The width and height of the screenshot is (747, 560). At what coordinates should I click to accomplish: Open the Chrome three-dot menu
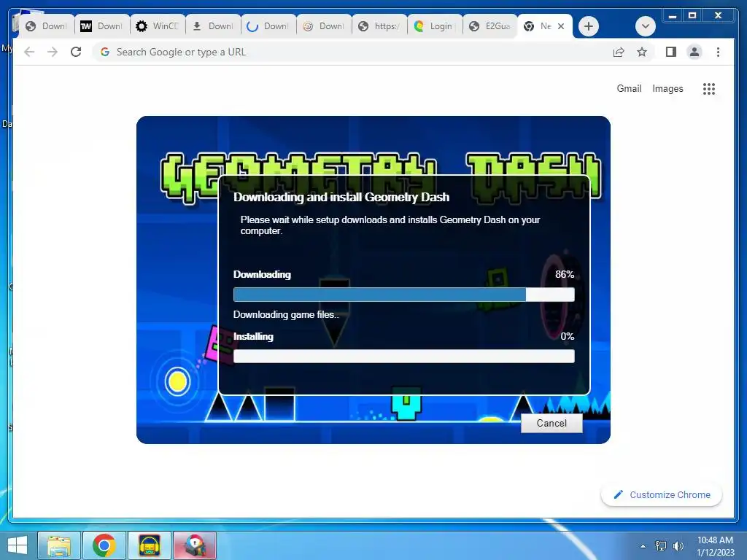[x=718, y=52]
